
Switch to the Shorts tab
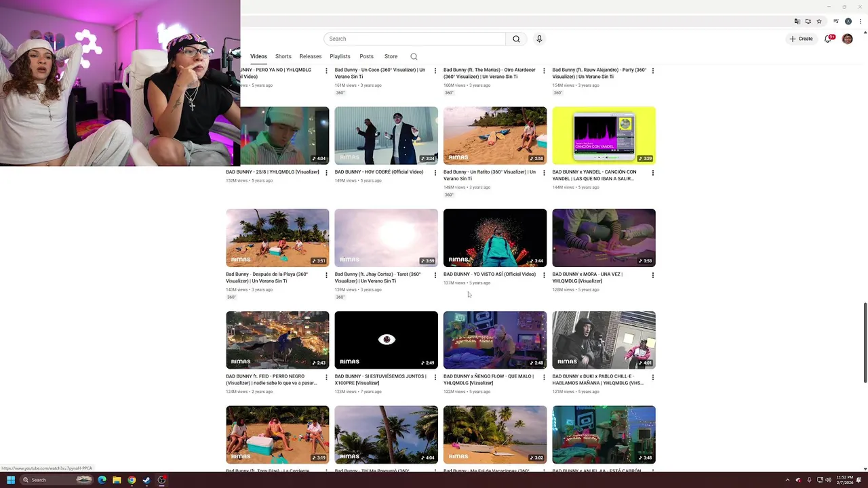click(x=283, y=56)
